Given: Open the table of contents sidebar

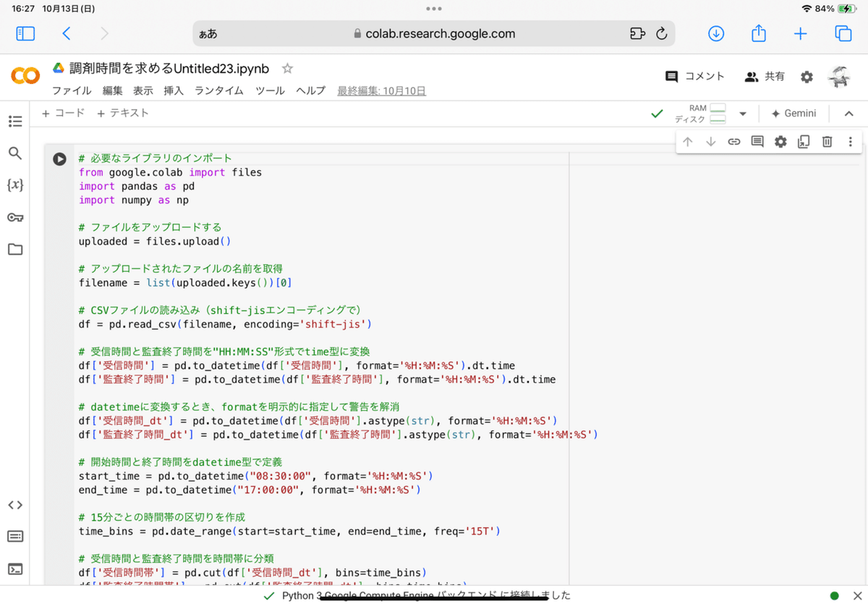Looking at the screenshot, I should pos(15,121).
